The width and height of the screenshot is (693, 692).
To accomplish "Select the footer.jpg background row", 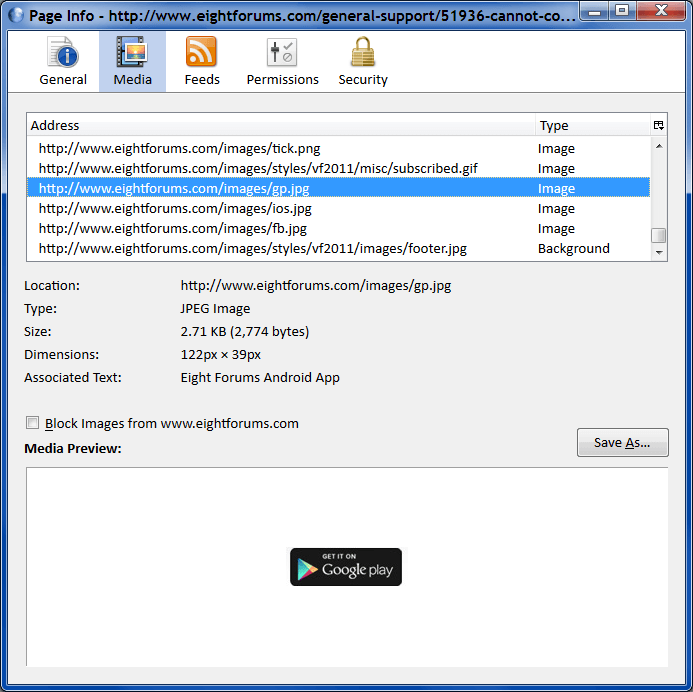I will point(339,248).
